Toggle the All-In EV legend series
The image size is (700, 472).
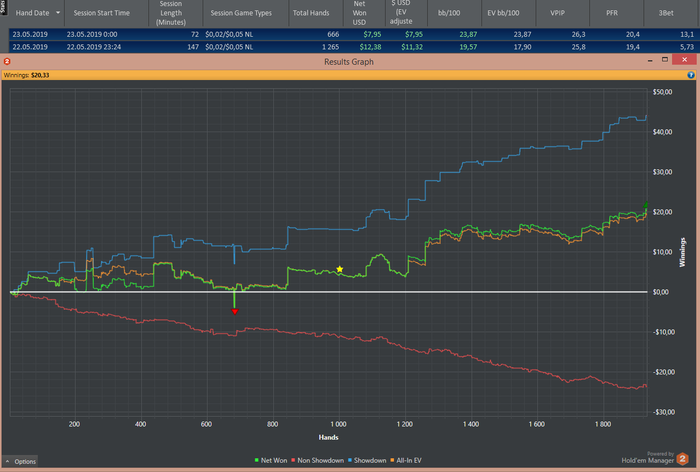pyautogui.click(x=406, y=460)
